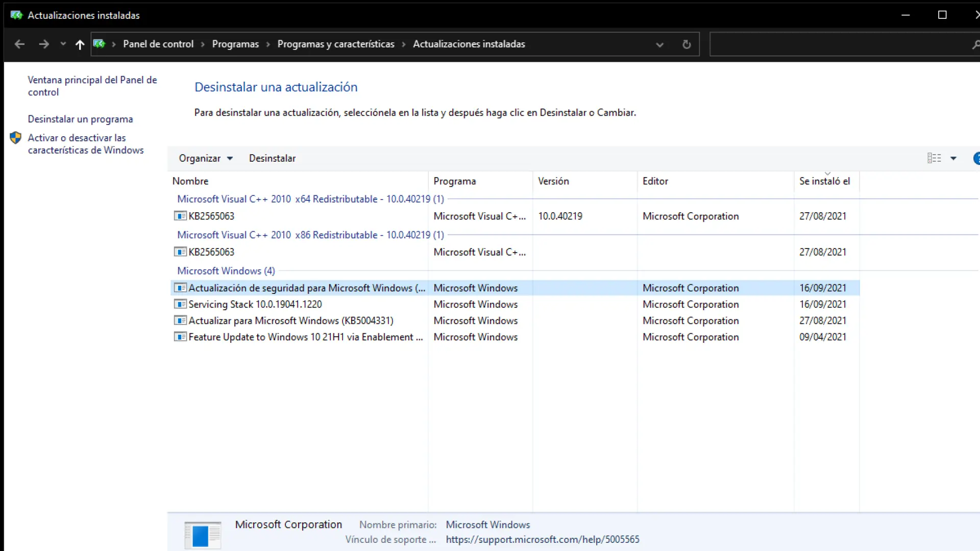
Task: Click the refresh icon in address bar
Action: pos(687,44)
